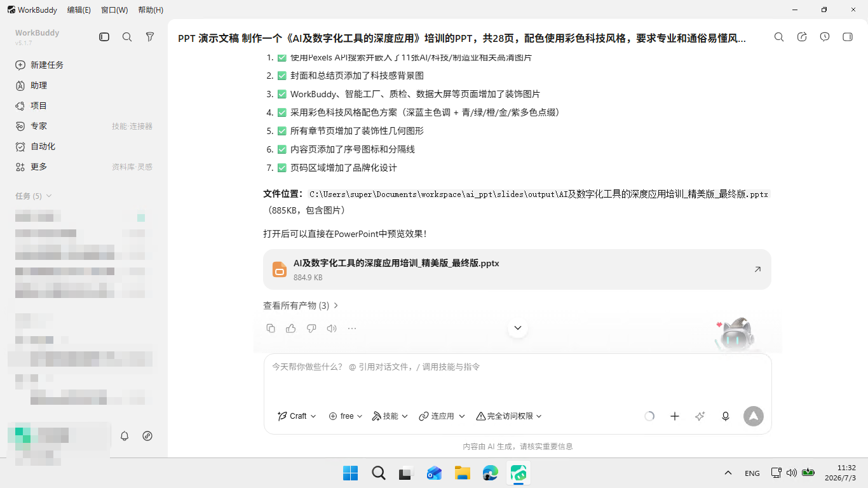Click the filter funnel icon in the sidebar

click(x=150, y=37)
